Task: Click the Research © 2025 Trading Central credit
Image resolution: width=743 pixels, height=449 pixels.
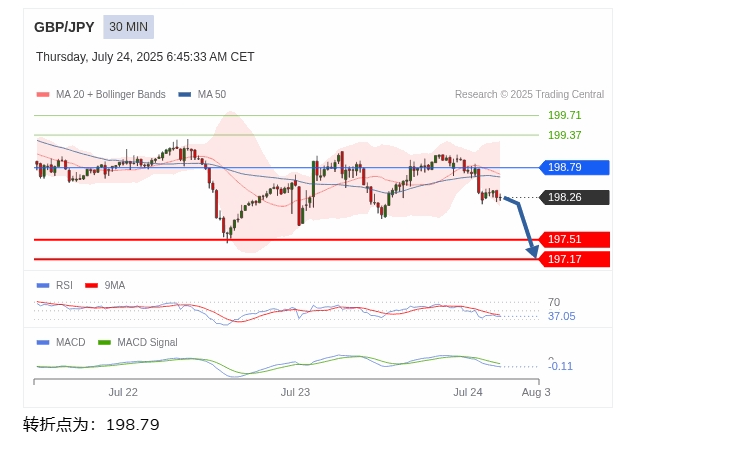Action: pos(529,95)
